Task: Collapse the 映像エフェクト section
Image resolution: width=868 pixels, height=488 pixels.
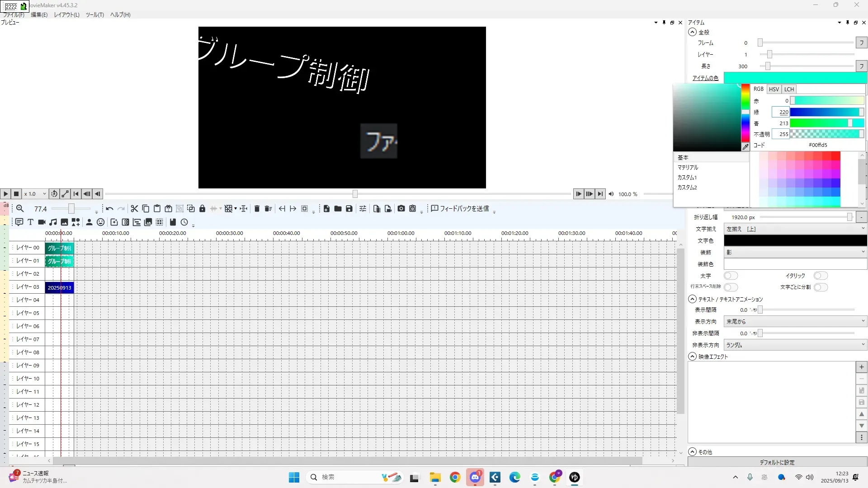Action: pos(692,357)
